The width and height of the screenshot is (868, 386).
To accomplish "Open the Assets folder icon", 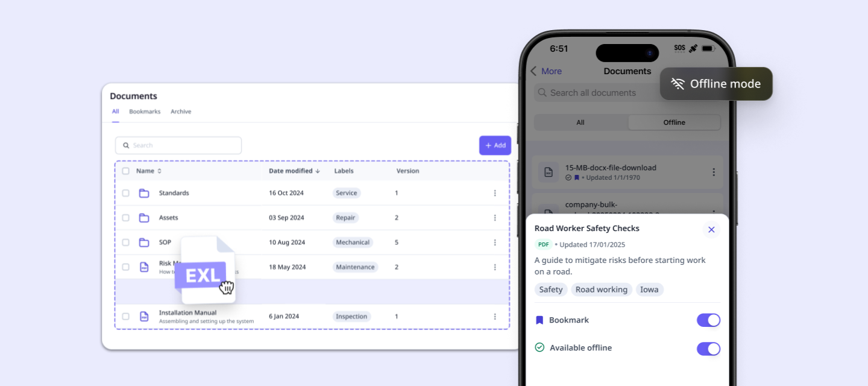I will [144, 218].
